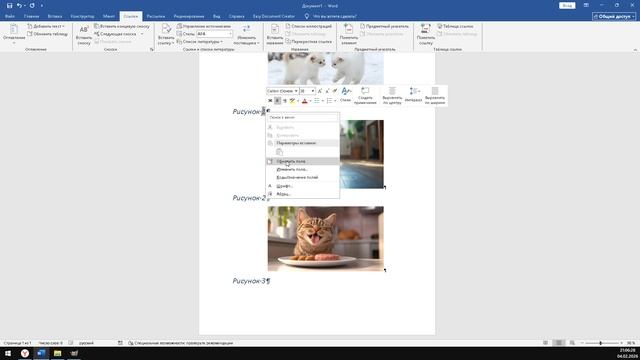Viewport: 640px width, 360px height.
Task: Open Yandex browser from taskbar
Action: 24,353
